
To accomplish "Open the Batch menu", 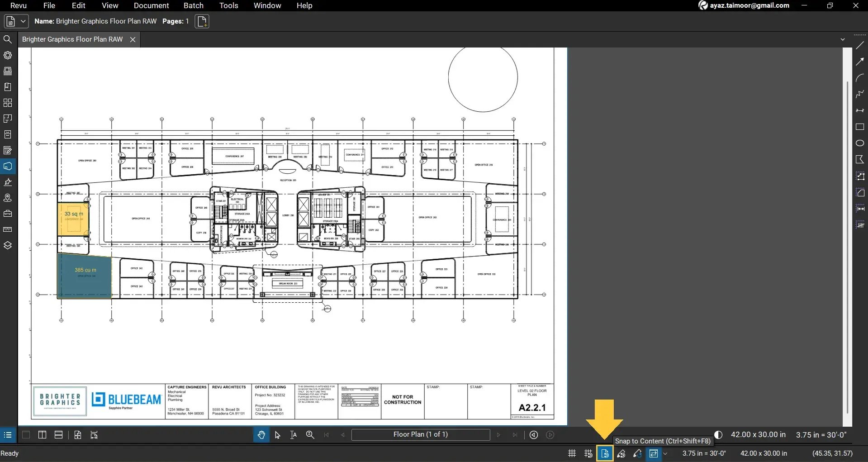I will coord(193,5).
